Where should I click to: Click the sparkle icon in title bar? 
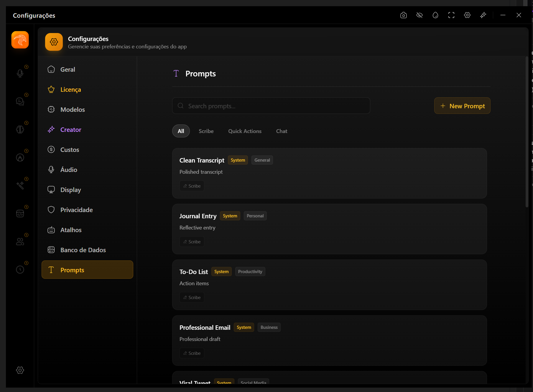pyautogui.click(x=483, y=15)
